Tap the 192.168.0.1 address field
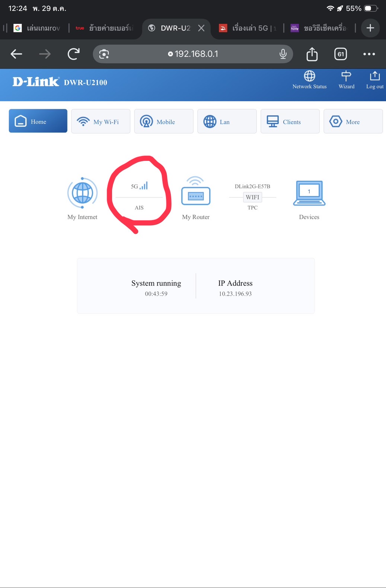This screenshot has height=588, width=386. (193, 54)
